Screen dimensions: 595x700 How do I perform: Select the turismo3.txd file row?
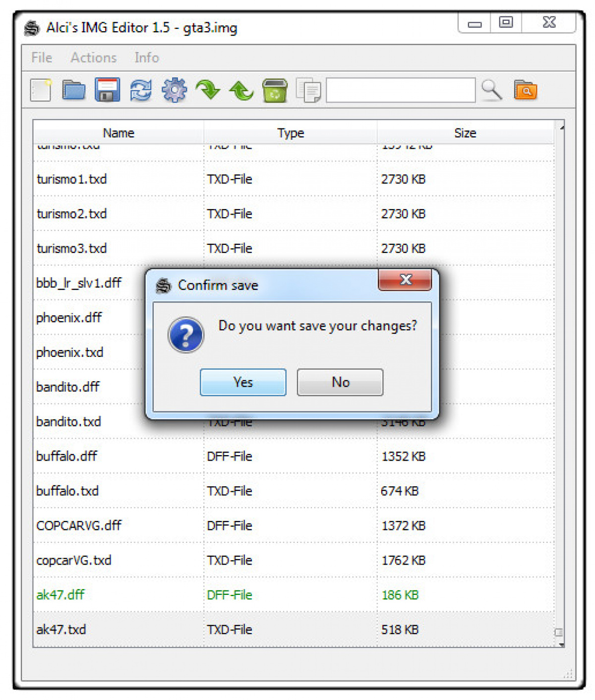[294, 248]
